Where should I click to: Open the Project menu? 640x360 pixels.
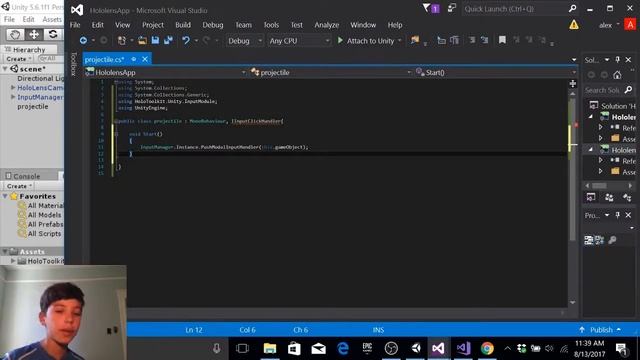(x=153, y=25)
